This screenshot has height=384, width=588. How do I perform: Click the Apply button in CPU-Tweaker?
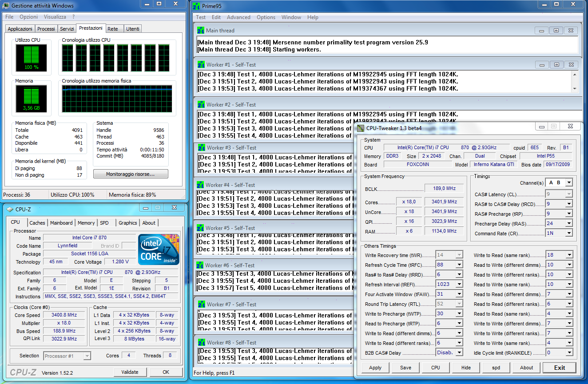pyautogui.click(x=375, y=368)
